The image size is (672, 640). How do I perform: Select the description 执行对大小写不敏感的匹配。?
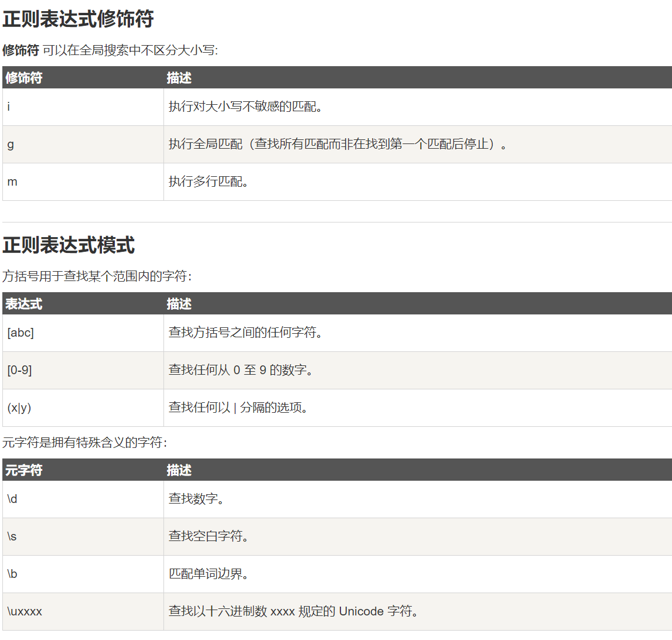point(245,106)
